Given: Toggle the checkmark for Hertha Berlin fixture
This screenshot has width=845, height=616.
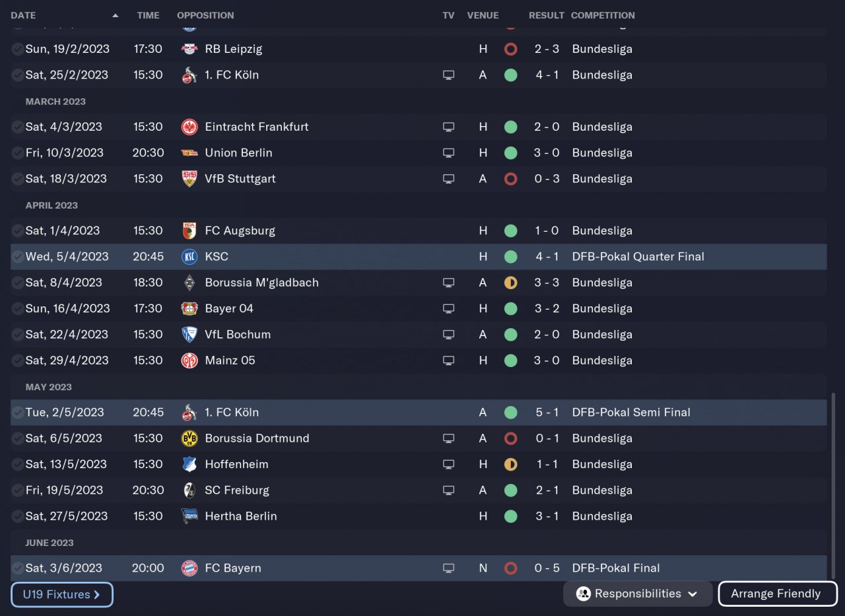Looking at the screenshot, I should (17, 516).
